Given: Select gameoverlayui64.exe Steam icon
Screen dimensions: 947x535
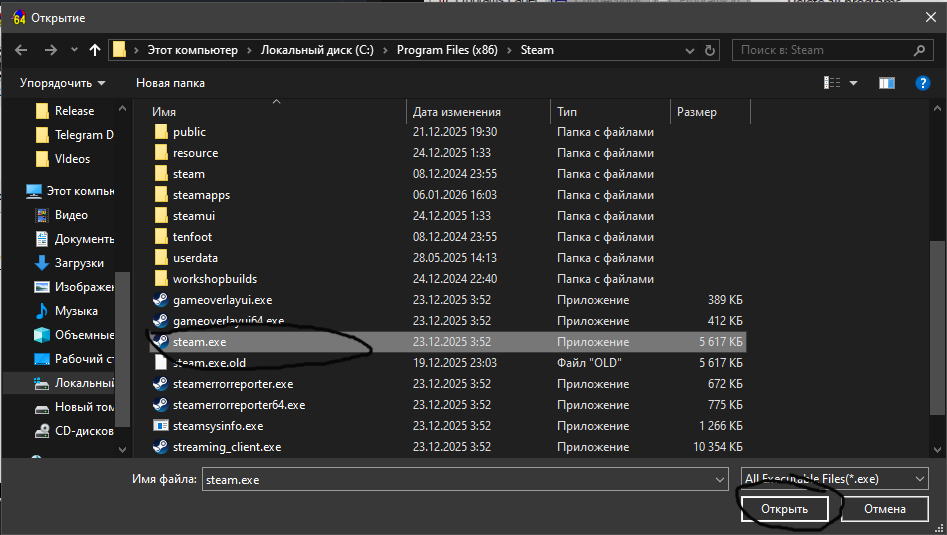Looking at the screenshot, I should 161,321.
